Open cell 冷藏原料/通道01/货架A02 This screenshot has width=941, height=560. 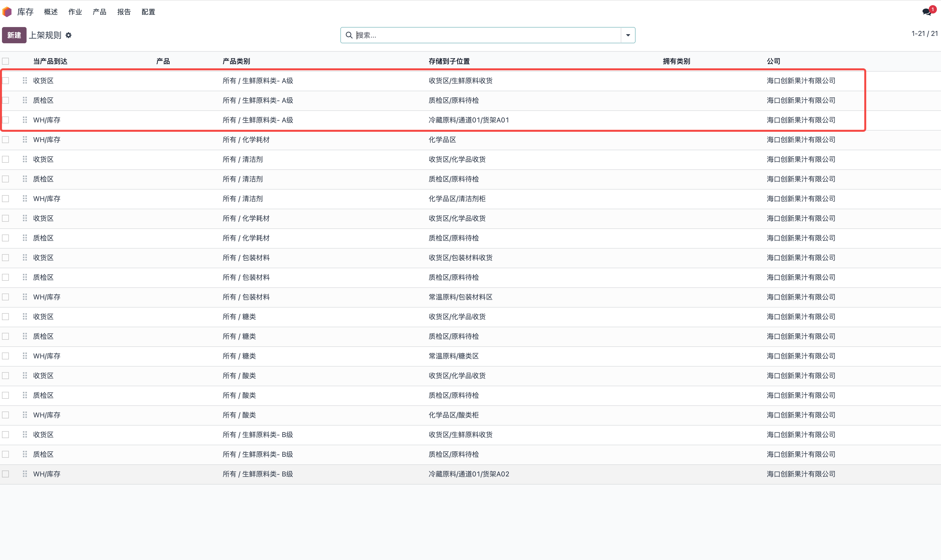point(469,474)
